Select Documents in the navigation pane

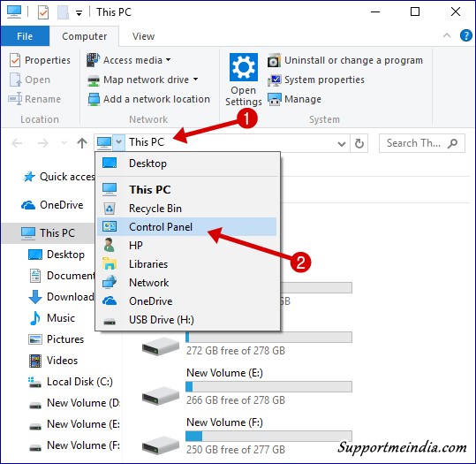pos(61,276)
